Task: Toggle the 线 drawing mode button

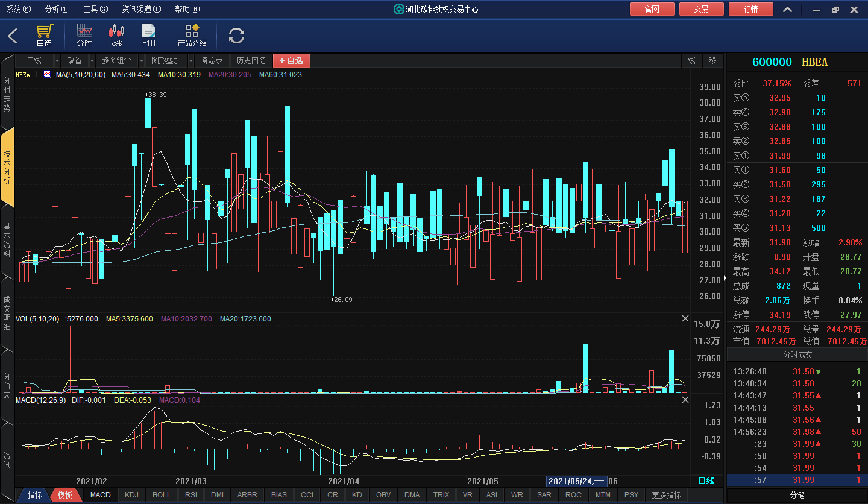Action: [692, 60]
